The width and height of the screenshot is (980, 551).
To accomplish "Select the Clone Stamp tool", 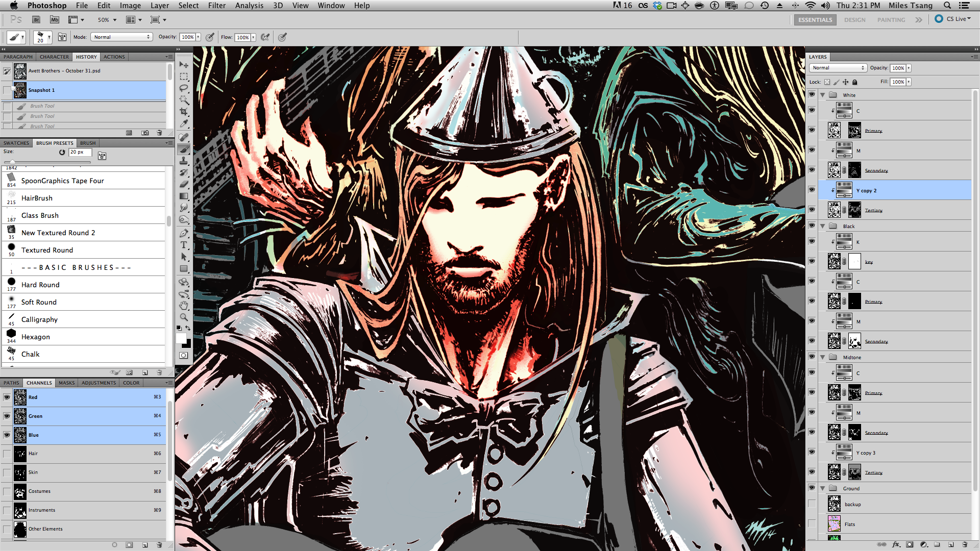I will coord(184,161).
